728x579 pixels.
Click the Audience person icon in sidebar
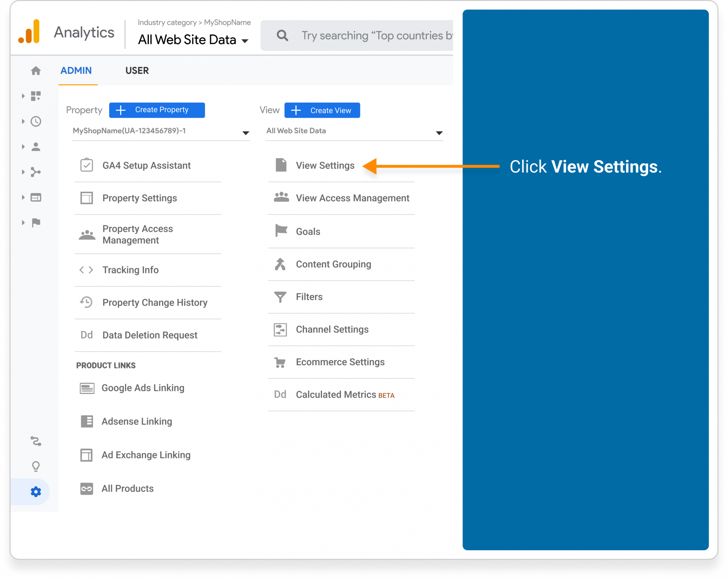coord(36,147)
